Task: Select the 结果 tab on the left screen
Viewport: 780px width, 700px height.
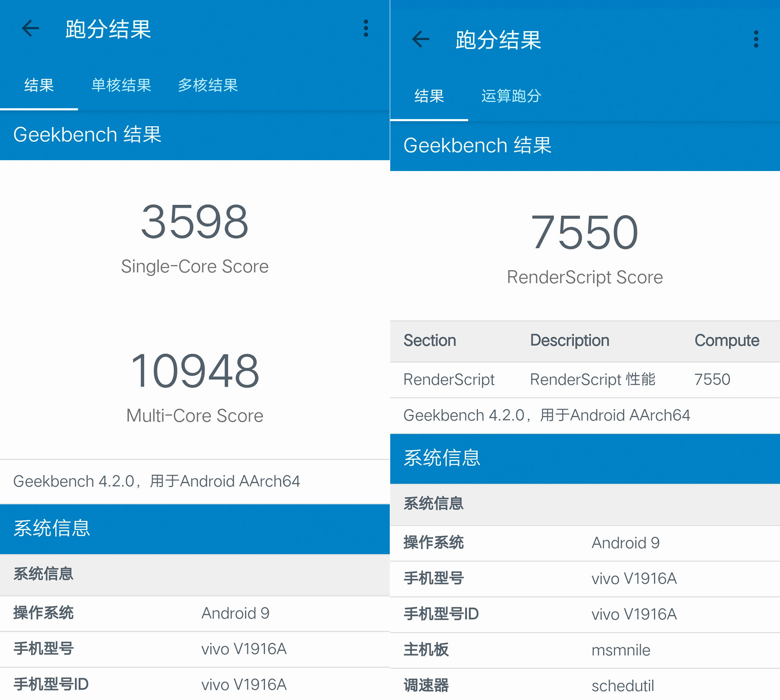Action: click(x=39, y=85)
